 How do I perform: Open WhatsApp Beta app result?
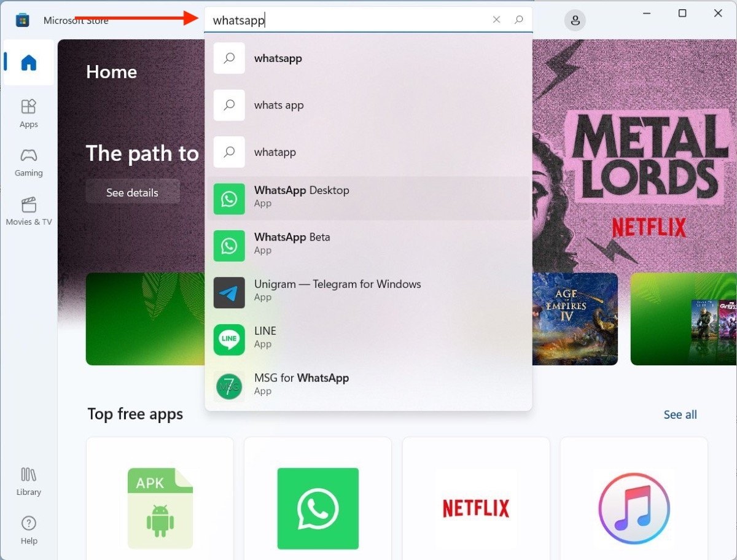368,246
